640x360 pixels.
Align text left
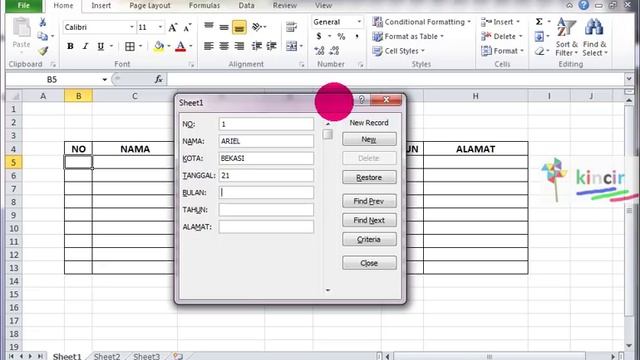[209, 46]
